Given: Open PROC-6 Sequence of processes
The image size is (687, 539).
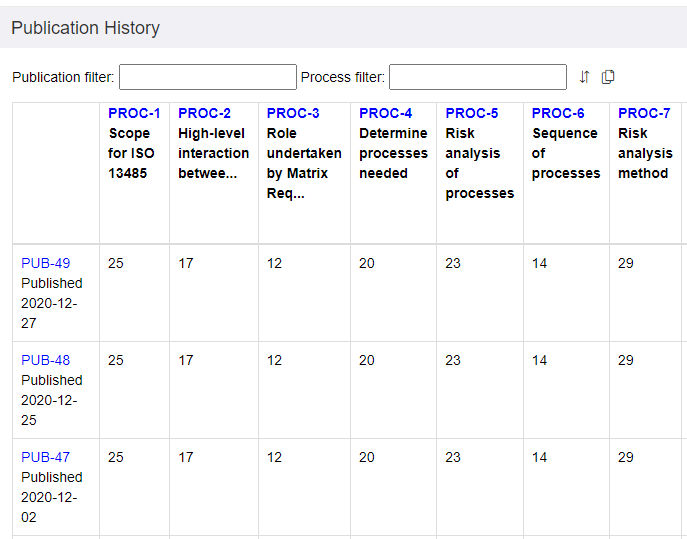Looking at the screenshot, I should (558, 113).
